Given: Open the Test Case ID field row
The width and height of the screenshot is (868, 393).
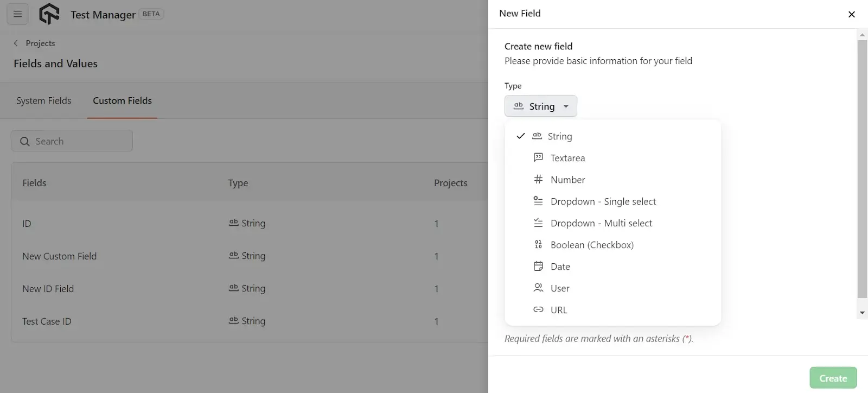Looking at the screenshot, I should [47, 321].
